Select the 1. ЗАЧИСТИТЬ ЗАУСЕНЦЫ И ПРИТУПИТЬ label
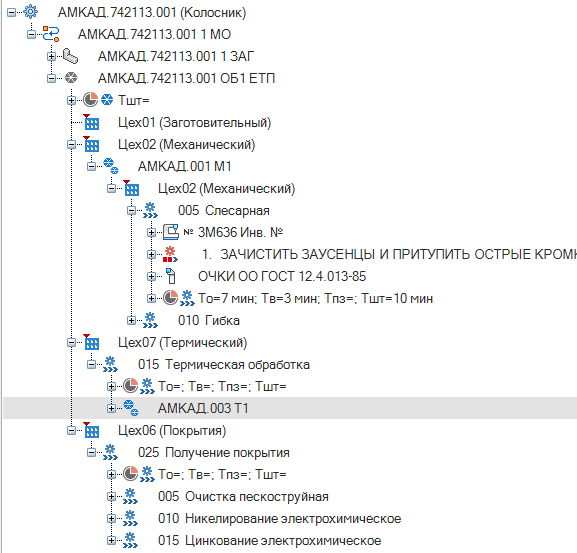 [389, 254]
